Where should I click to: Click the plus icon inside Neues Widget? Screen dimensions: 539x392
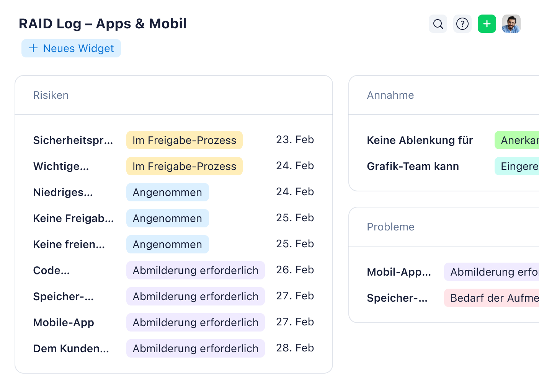[x=33, y=48]
